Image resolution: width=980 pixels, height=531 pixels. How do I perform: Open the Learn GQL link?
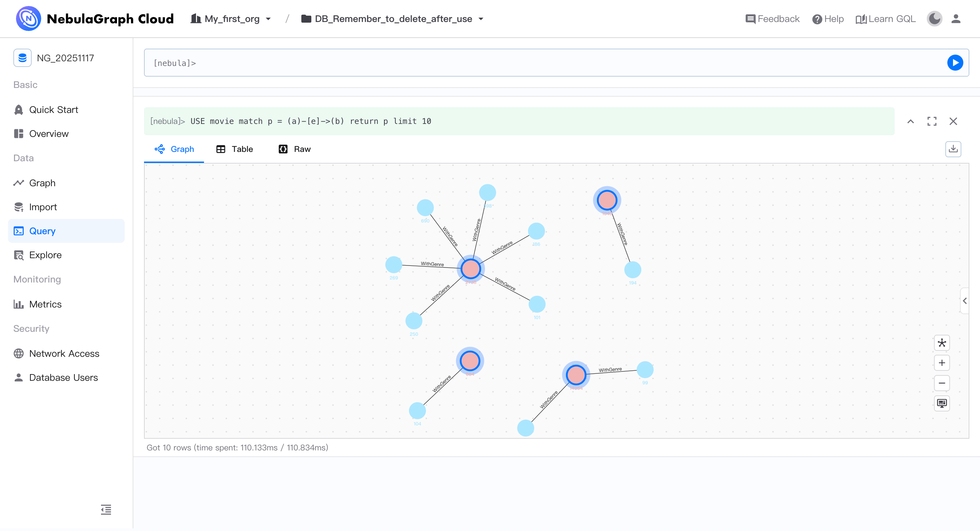(885, 19)
